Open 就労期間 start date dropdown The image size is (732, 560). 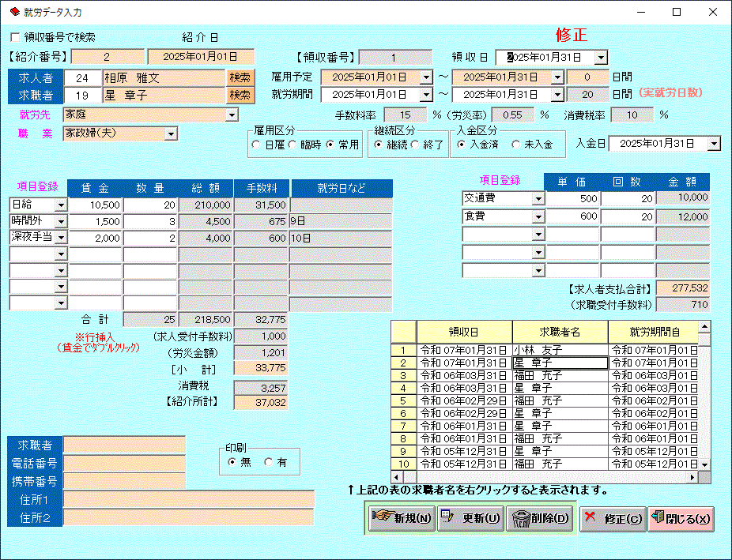coord(426,95)
